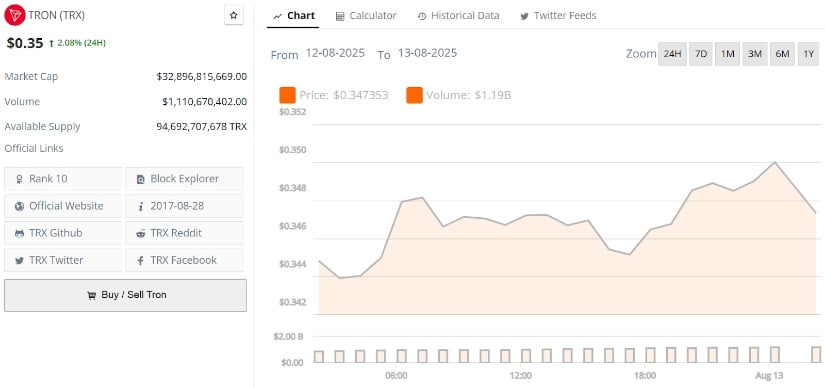The image size is (825, 388).
Task: Set chart zoom to 1Y
Action: pyautogui.click(x=809, y=54)
